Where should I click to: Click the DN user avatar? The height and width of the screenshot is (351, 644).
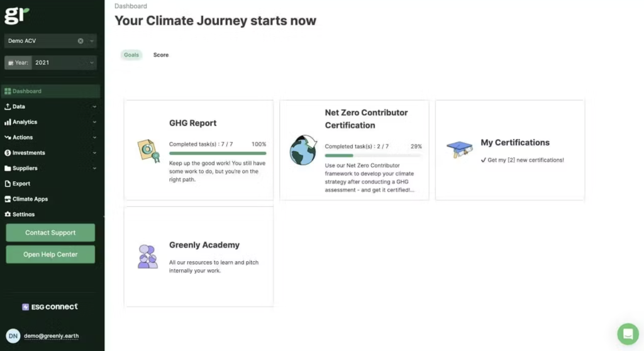[13, 336]
